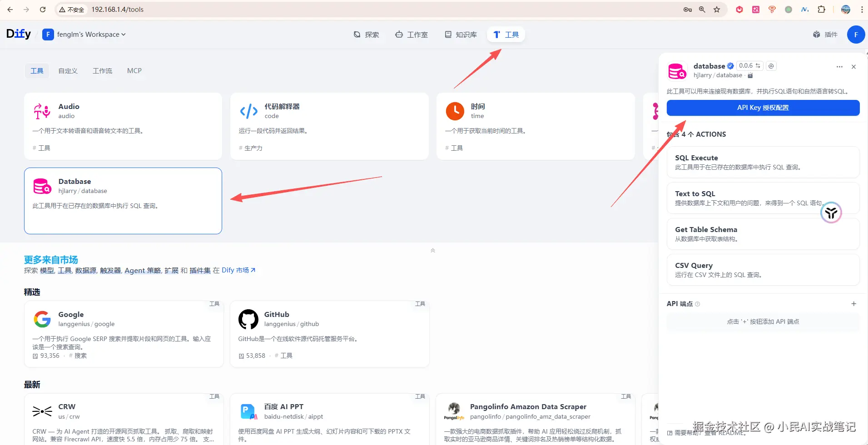Screen dimensions: 868x445
Task: Open the Dify 市场 external link
Action: click(238, 270)
